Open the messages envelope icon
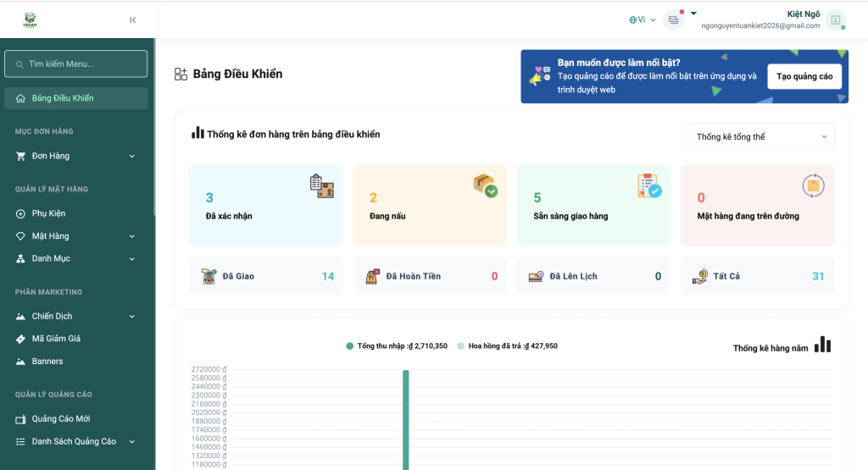Viewport: 868px width, 470px height. pyautogui.click(x=673, y=19)
